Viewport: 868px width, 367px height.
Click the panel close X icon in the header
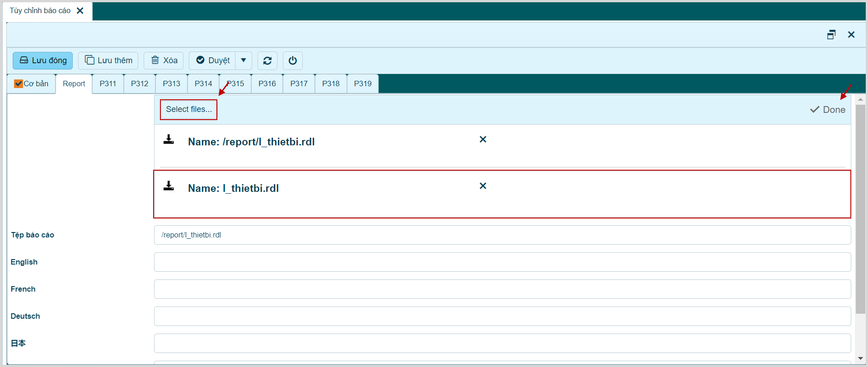click(851, 35)
